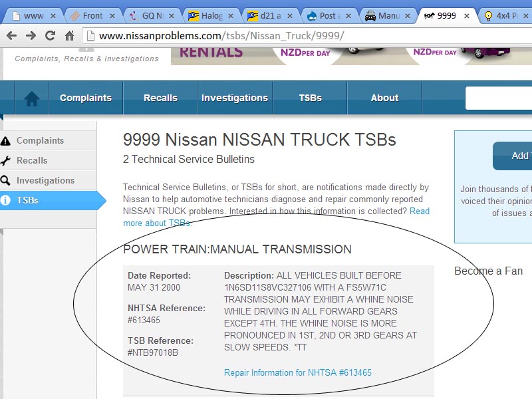
Task: Reload the page with the refresh icon
Action: (50, 36)
